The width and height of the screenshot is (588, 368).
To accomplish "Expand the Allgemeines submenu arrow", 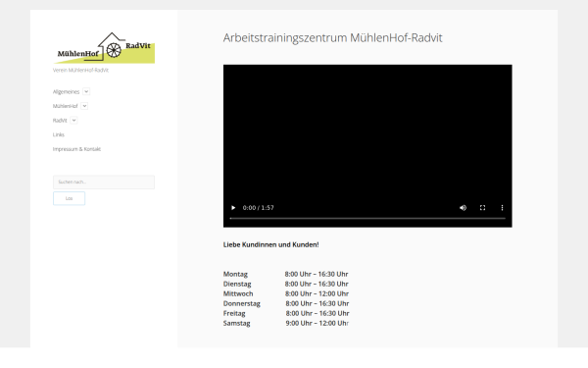I will (x=86, y=91).
